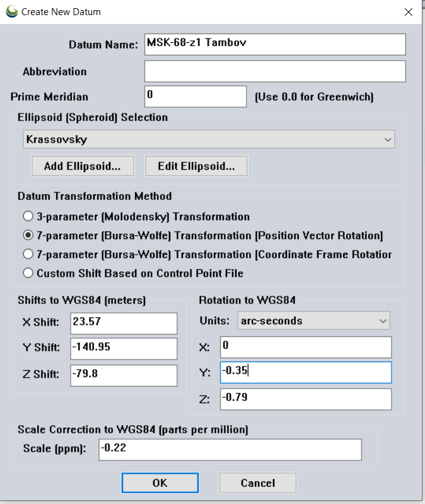Choose Coordinate Frame Rotation transformation option
Screen dimensions: 425x504
(28, 254)
